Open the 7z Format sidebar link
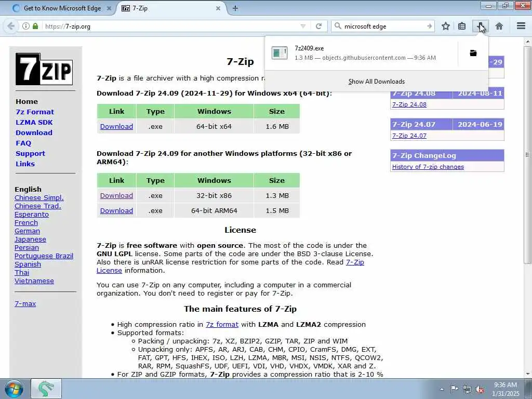Viewport: 532px width, 399px height. tap(35, 112)
